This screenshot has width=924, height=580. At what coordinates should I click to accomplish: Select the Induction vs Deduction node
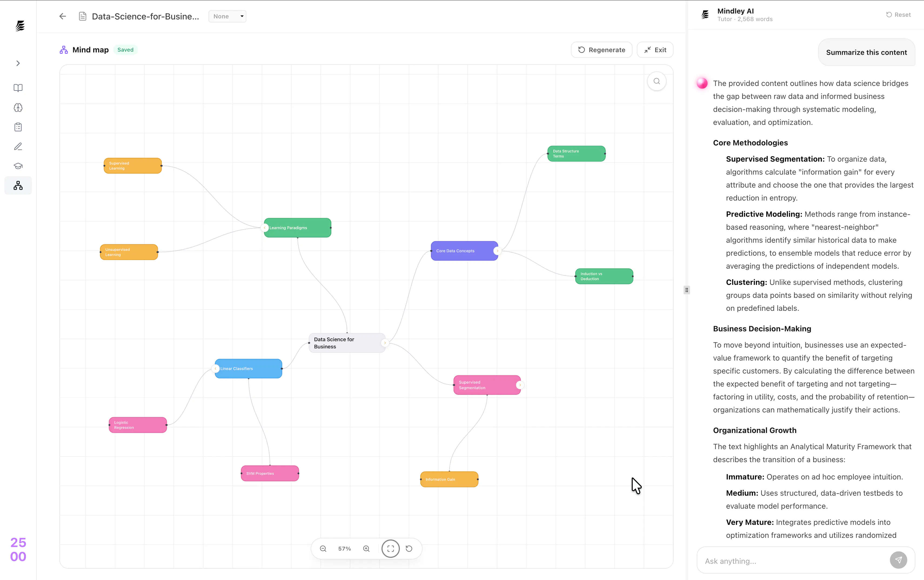[x=604, y=276]
